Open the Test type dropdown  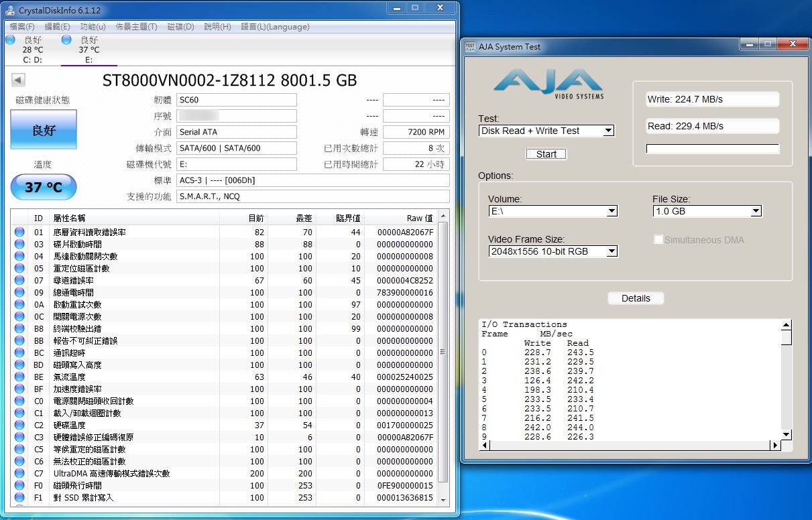pyautogui.click(x=546, y=131)
